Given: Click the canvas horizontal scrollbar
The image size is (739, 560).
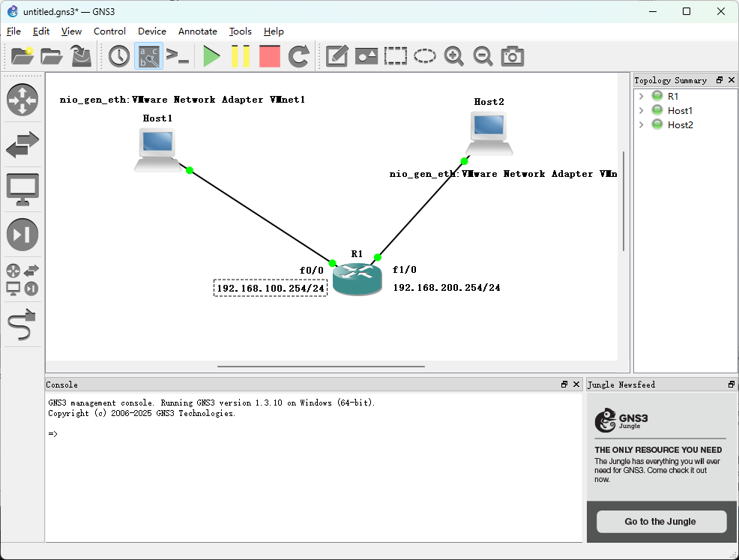Looking at the screenshot, I should pyautogui.click(x=321, y=367).
